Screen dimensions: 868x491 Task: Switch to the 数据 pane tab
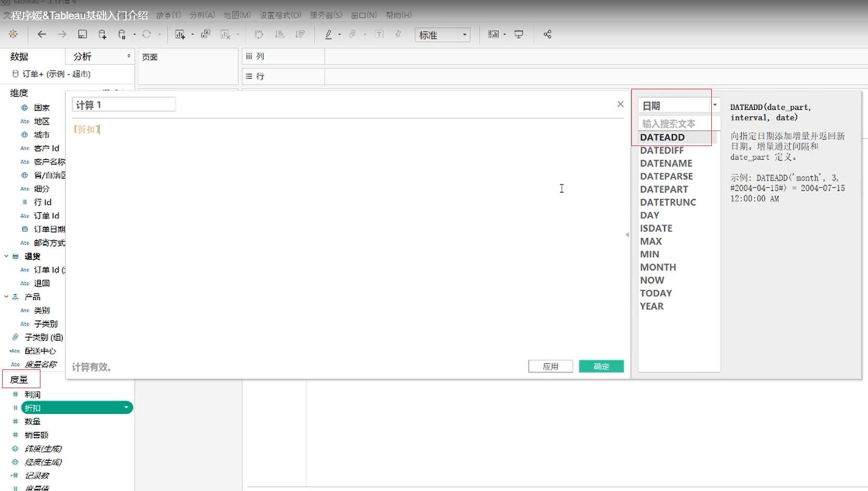pyautogui.click(x=19, y=56)
